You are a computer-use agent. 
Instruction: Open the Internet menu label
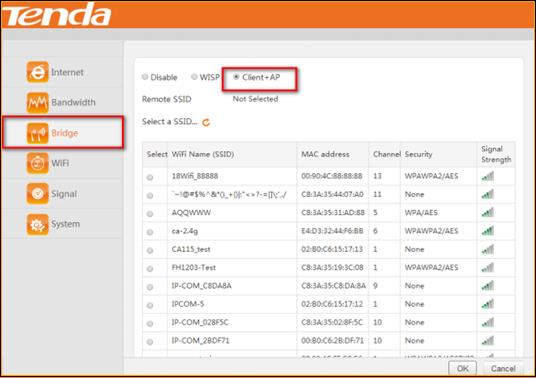[x=67, y=72]
